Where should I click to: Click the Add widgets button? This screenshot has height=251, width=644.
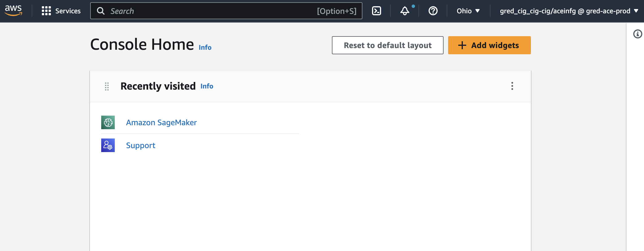[489, 45]
